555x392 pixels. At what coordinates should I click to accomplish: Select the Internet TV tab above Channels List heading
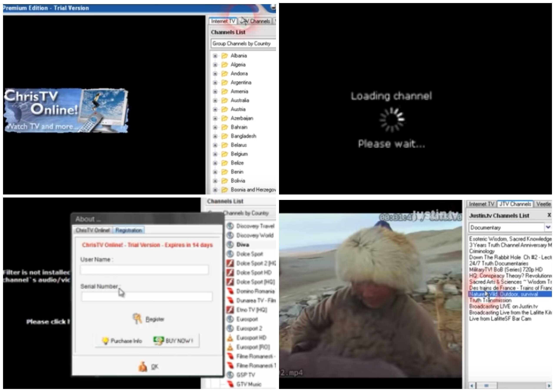click(223, 21)
